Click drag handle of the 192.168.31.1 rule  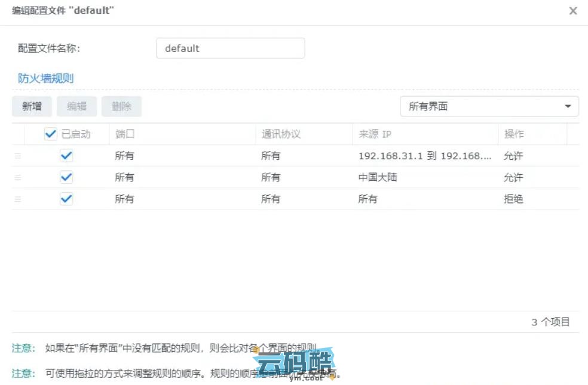point(17,156)
